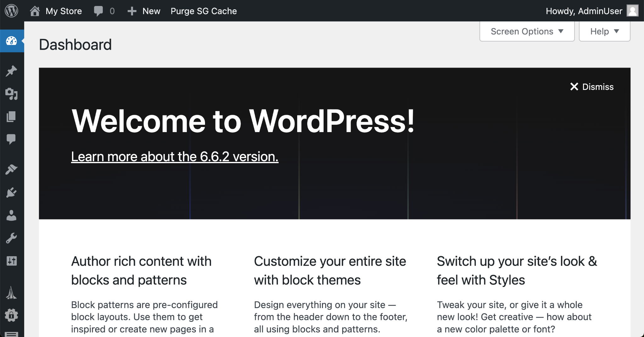Screen dimensions: 644x337
Task: Open Learn more about the 6.6.2 version
Action: pos(175,157)
